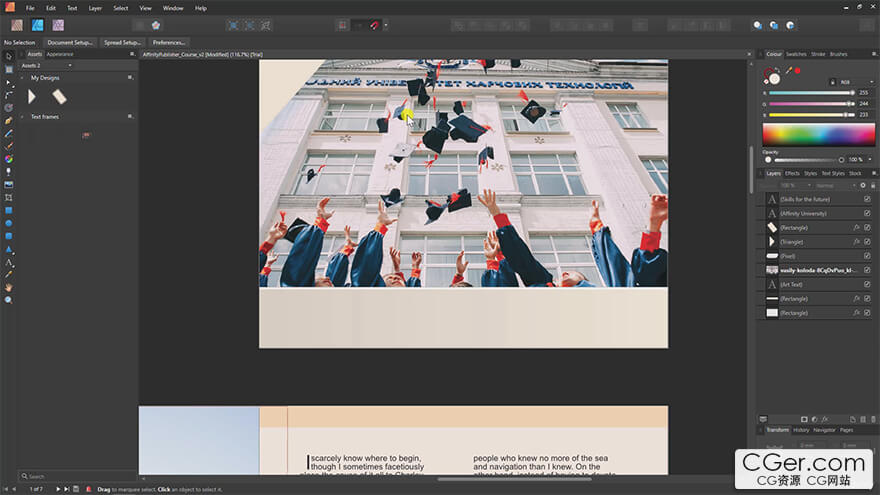880x495 pixels.
Task: Switch to the Designer persona icon
Action: point(37,25)
